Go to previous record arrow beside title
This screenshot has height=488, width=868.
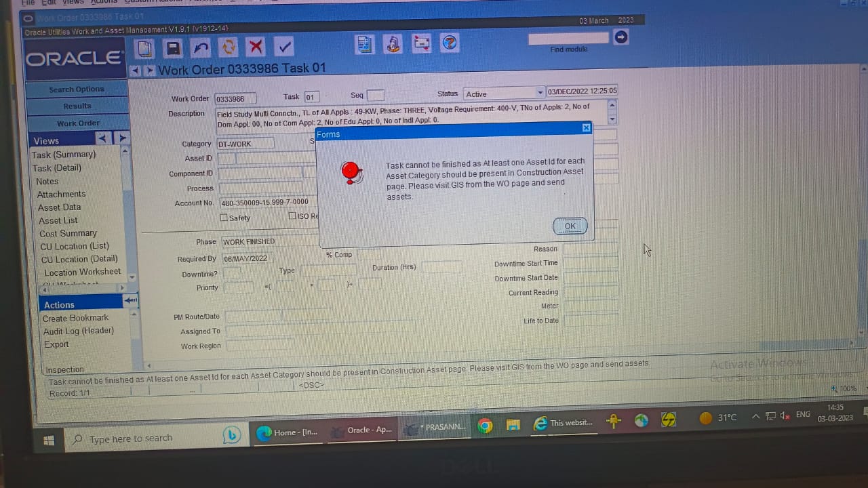pyautogui.click(x=135, y=70)
